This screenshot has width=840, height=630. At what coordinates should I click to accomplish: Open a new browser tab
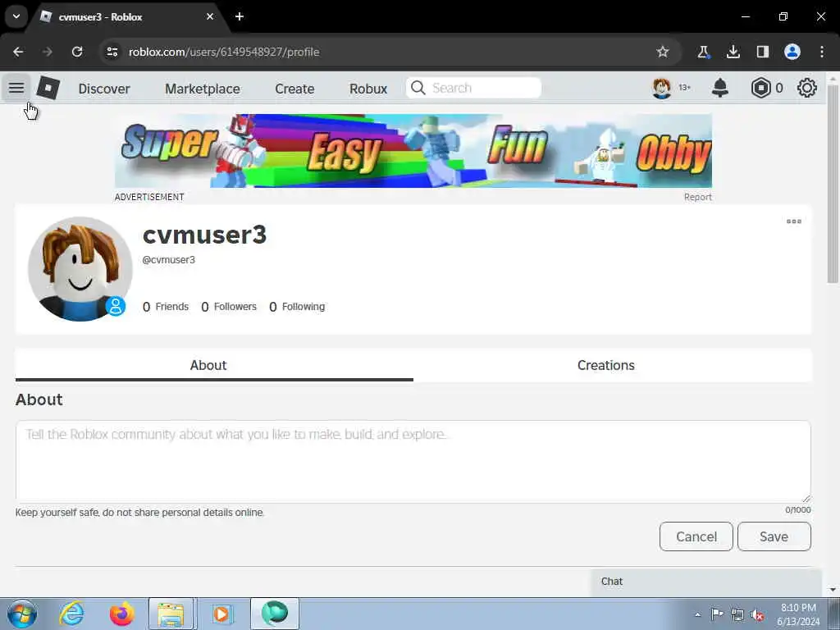(x=240, y=16)
